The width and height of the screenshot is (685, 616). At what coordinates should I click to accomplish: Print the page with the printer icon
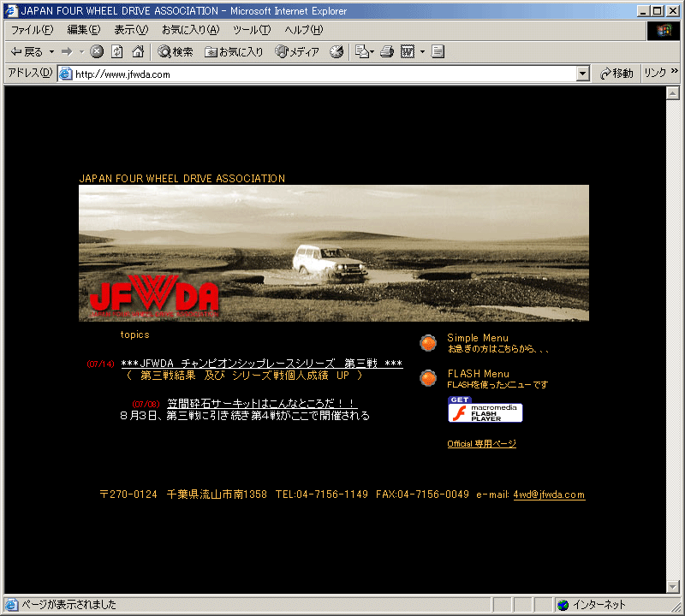tap(387, 52)
